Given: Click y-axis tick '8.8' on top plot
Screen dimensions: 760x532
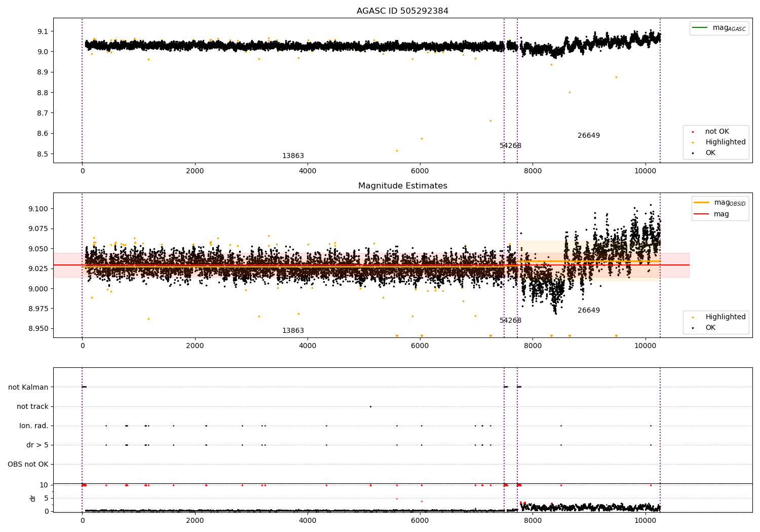Looking at the screenshot, I should tap(43, 93).
